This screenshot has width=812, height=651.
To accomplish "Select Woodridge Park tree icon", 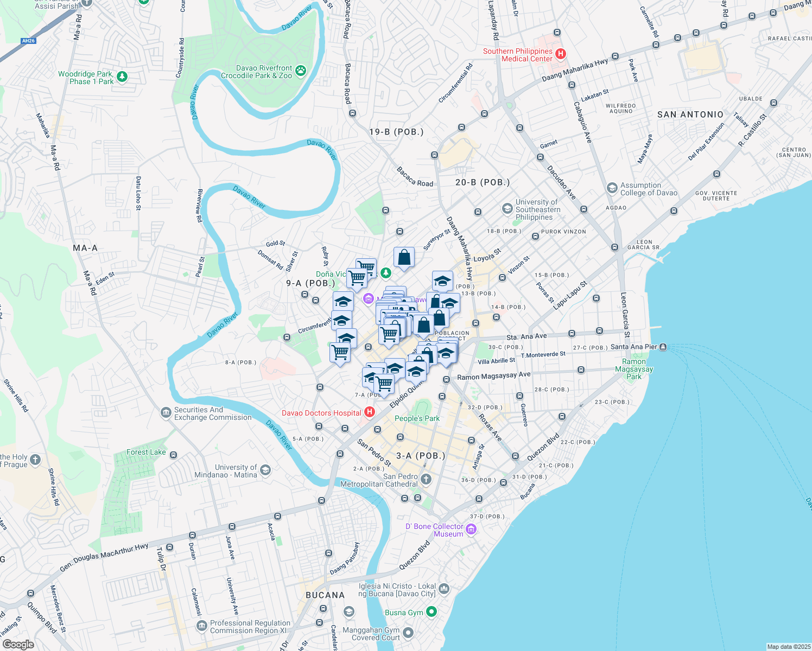I will coord(122,76).
